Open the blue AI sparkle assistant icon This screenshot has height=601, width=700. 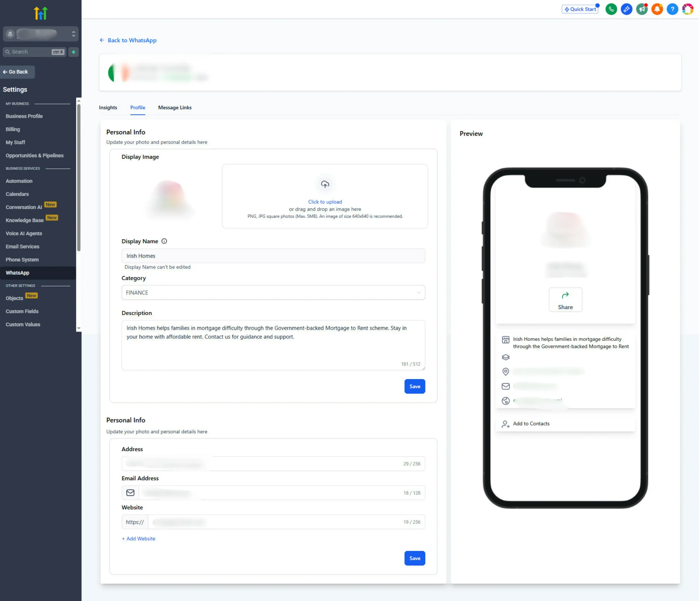point(626,9)
